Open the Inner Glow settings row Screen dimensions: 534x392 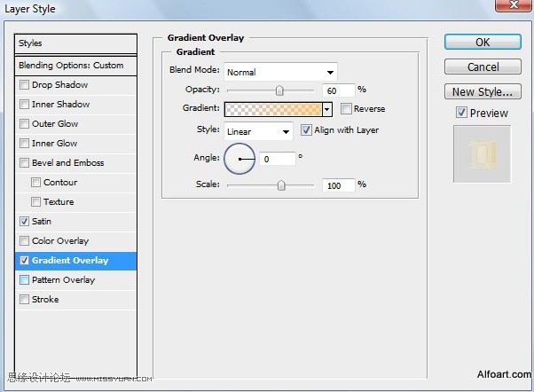(76, 143)
